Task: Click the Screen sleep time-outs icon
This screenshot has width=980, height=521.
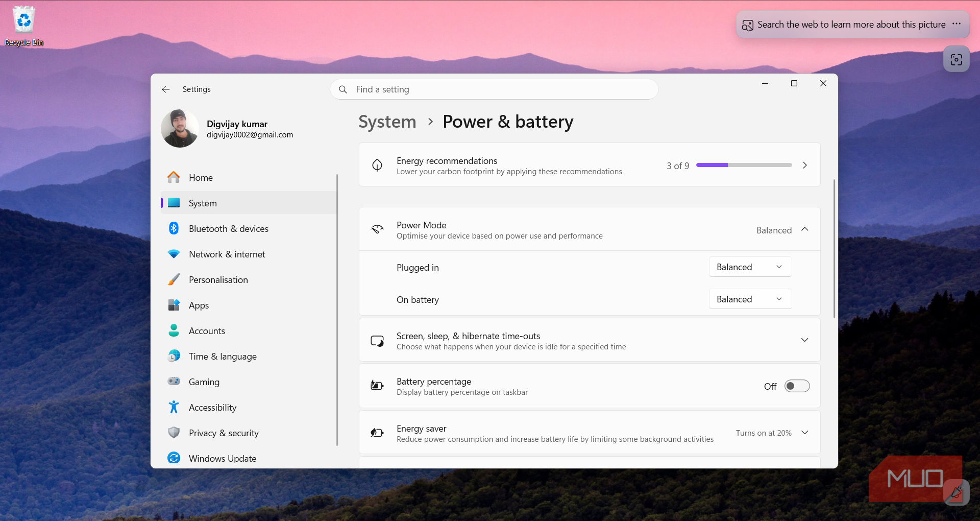Action: click(x=377, y=341)
